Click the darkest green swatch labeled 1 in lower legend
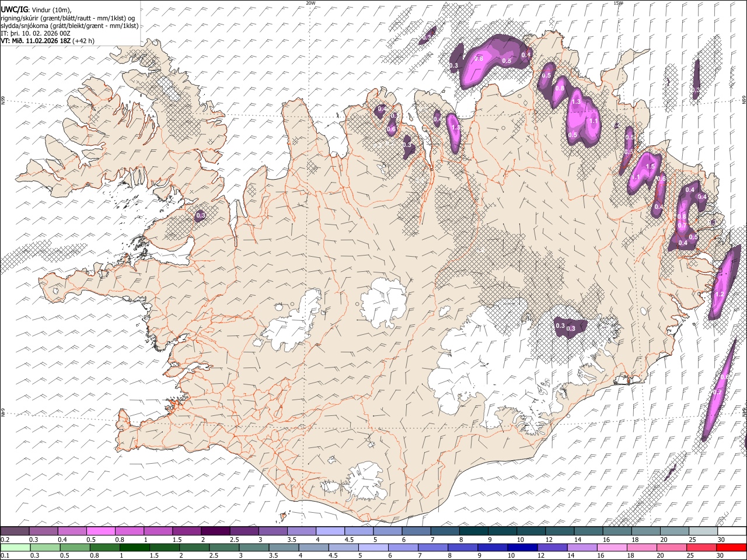 (x=134, y=547)
